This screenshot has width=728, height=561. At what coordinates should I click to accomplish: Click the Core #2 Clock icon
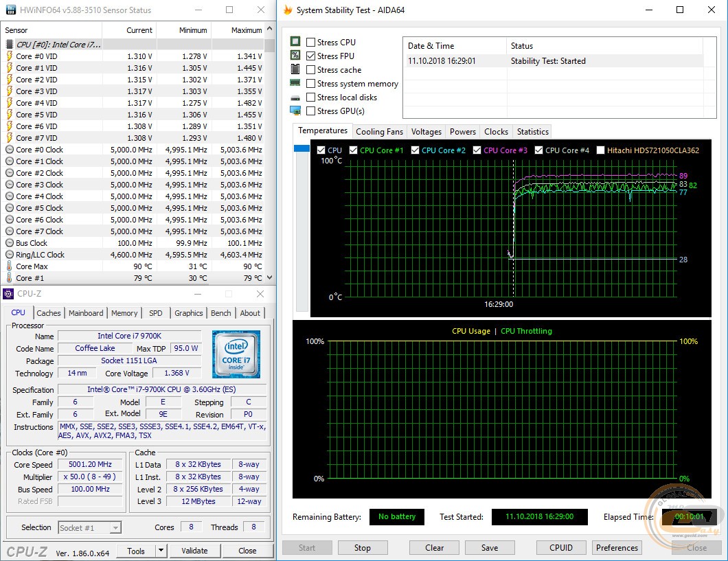pos(10,172)
